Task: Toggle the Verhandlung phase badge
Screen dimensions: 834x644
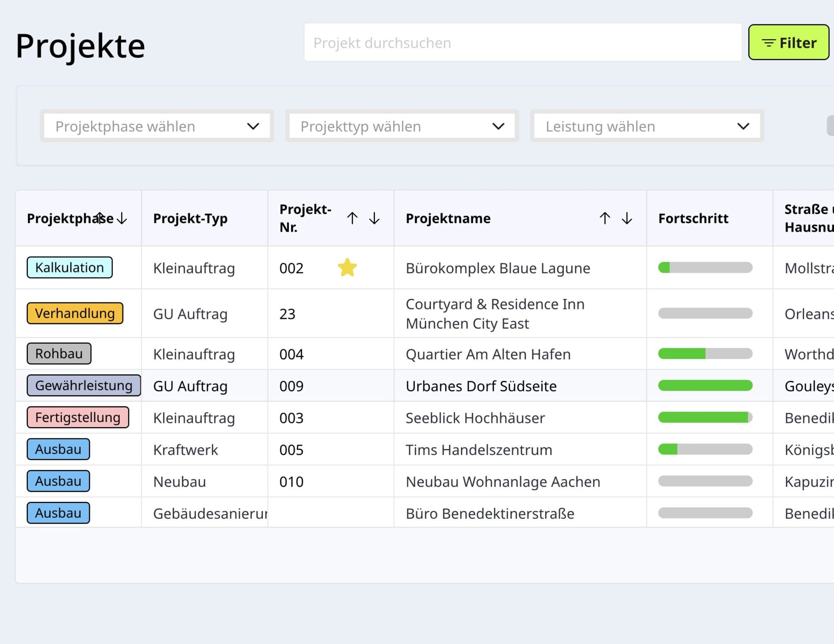Action: click(75, 313)
